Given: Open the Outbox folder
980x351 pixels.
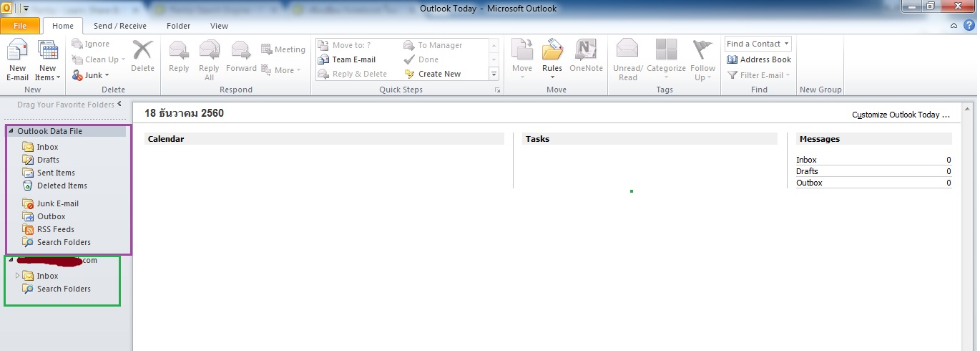Looking at the screenshot, I should tap(51, 216).
